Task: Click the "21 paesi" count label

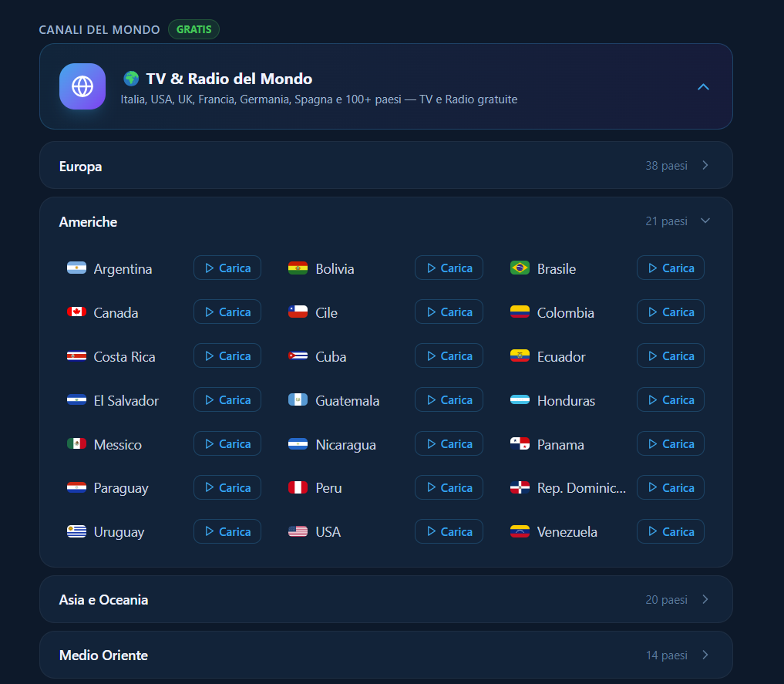Action: click(x=666, y=221)
